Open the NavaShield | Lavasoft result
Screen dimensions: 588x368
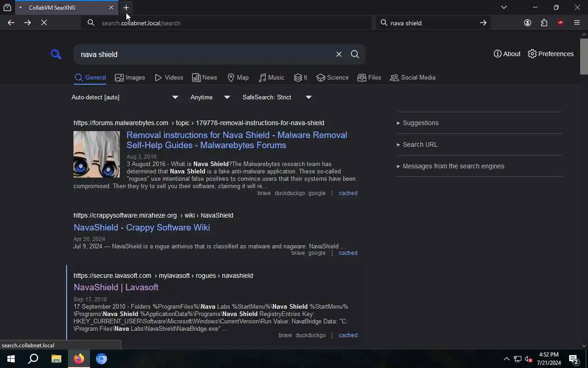pos(116,287)
